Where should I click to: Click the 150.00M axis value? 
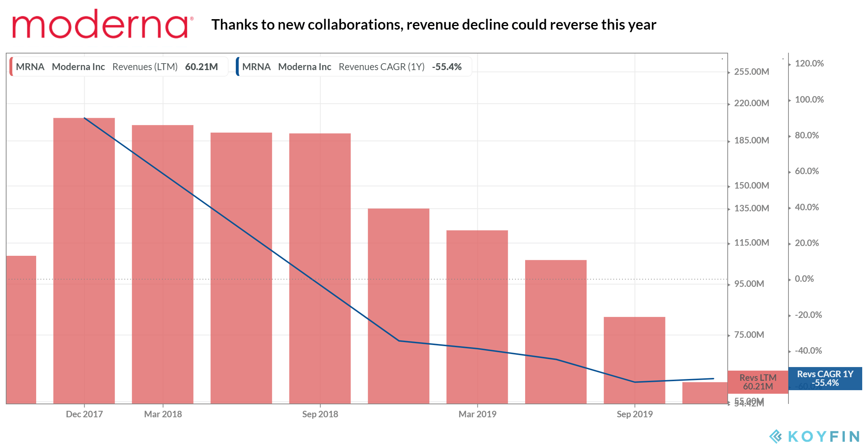pyautogui.click(x=752, y=185)
